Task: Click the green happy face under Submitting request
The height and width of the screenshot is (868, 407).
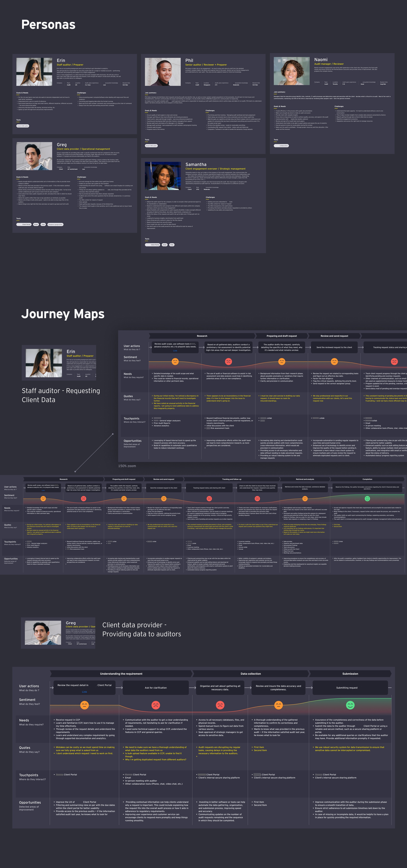Action: (350, 705)
